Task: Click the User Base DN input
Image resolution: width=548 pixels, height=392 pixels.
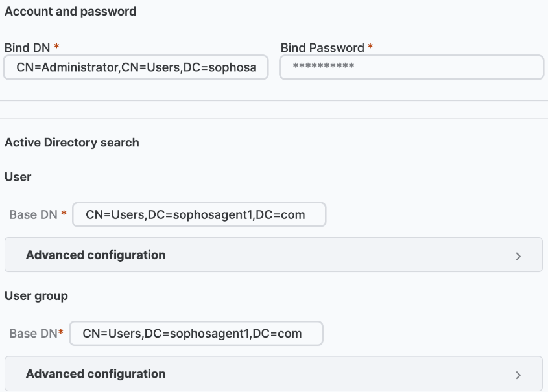Action: click(198, 214)
